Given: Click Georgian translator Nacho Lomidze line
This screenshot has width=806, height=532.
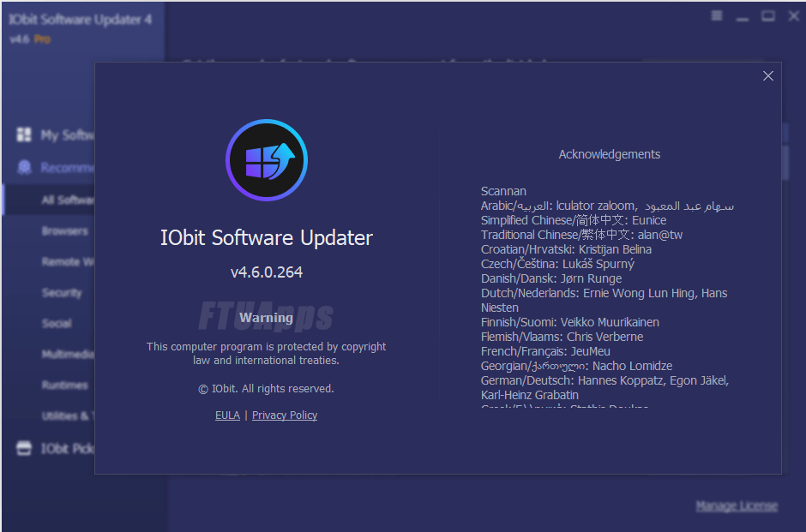Looking at the screenshot, I should pyautogui.click(x=576, y=366).
